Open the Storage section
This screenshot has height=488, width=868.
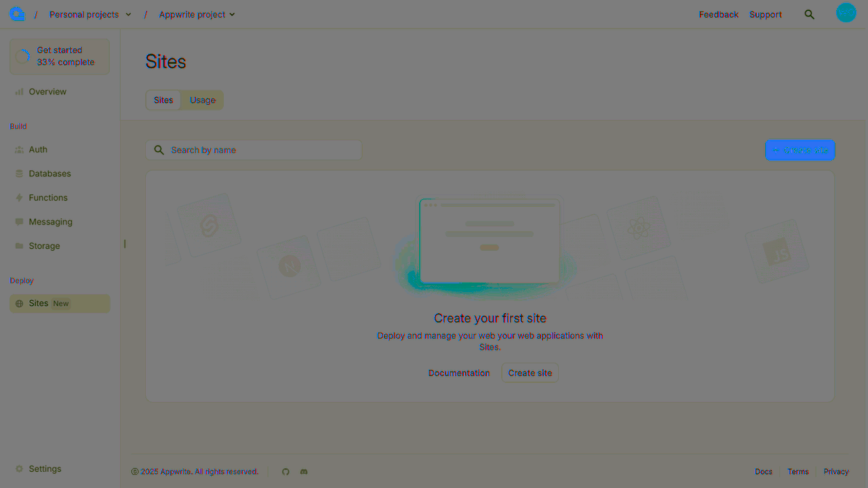coord(44,245)
